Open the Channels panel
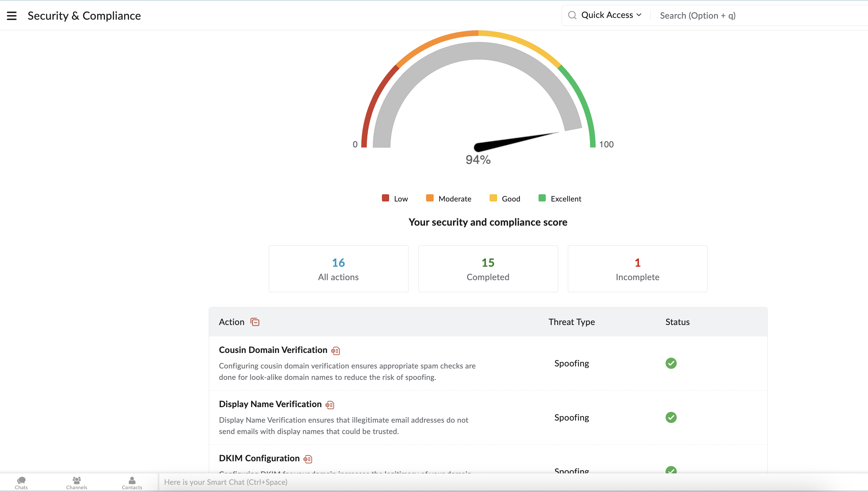The width and height of the screenshot is (868, 492). (77, 482)
